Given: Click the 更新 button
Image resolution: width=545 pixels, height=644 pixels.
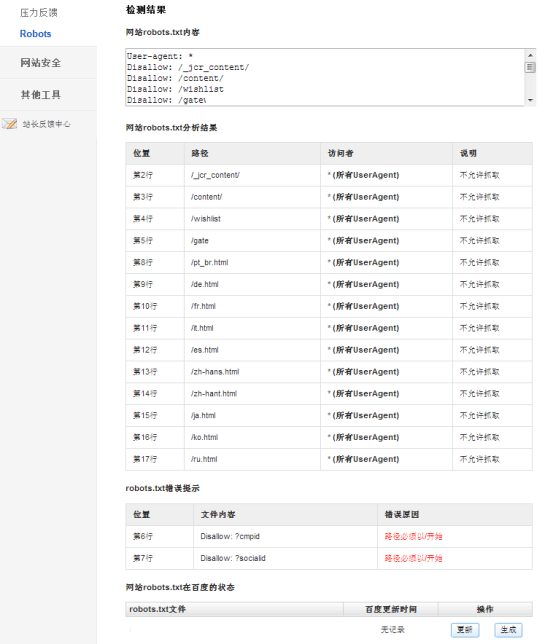Looking at the screenshot, I should (x=465, y=630).
